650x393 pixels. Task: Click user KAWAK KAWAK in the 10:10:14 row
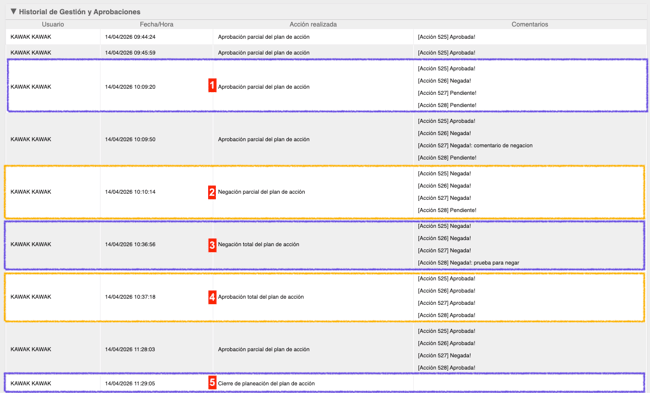click(31, 192)
